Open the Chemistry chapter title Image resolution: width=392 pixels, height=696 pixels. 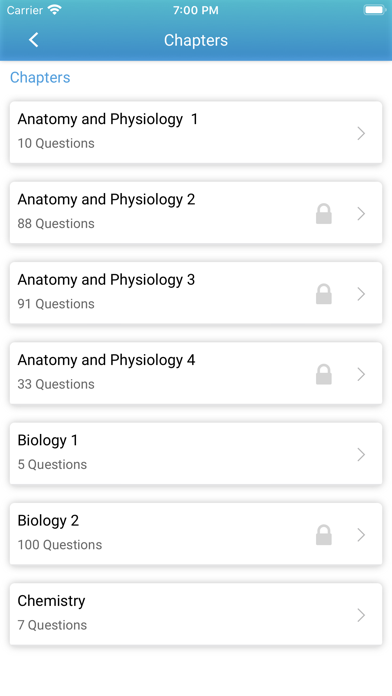pos(51,601)
